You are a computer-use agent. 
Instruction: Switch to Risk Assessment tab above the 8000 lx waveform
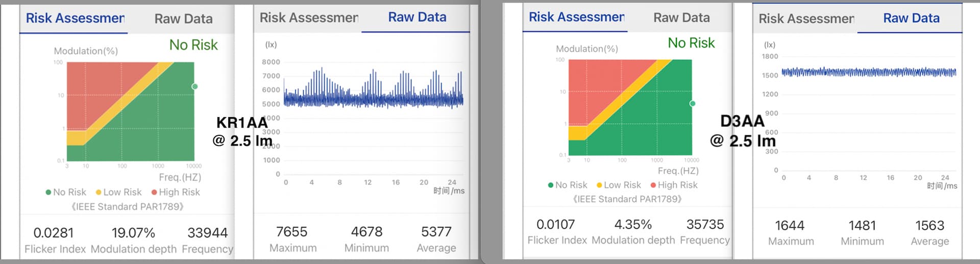coord(309,18)
